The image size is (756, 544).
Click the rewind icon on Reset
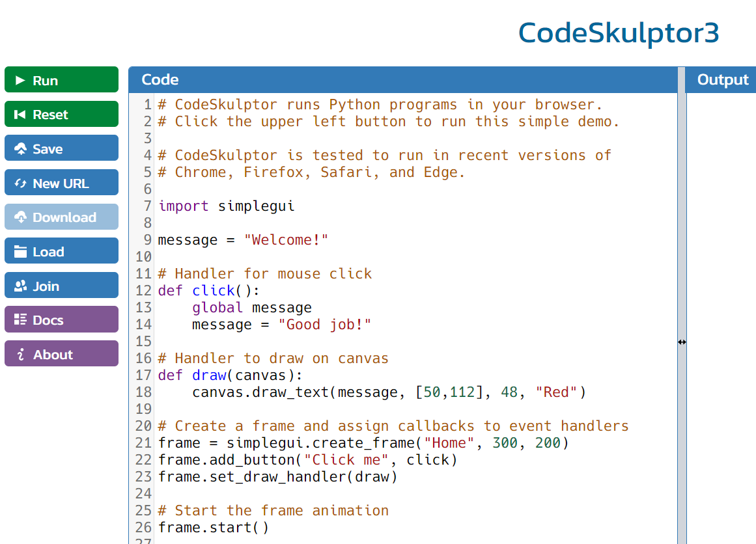20,114
